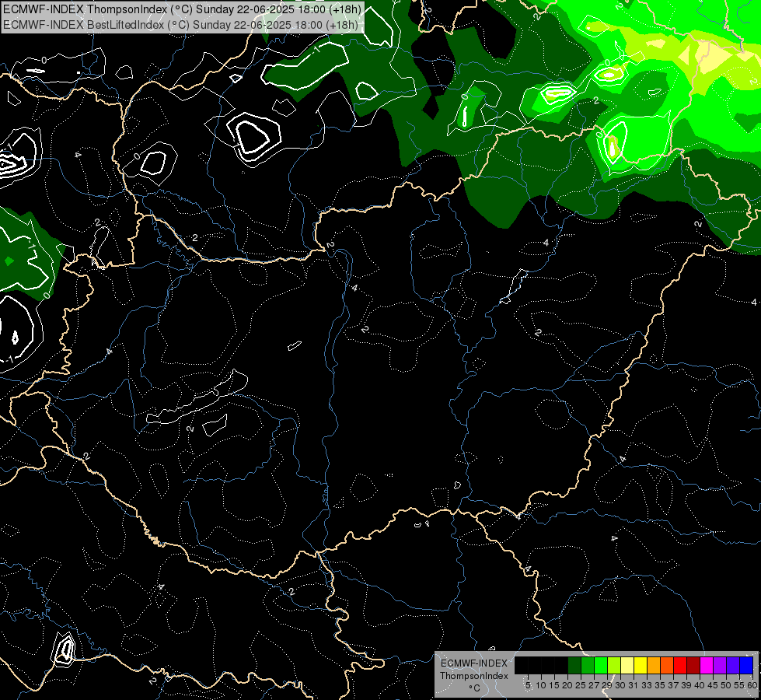
Task: Click the violet 50-55 legend swatch
Action: (x=733, y=665)
